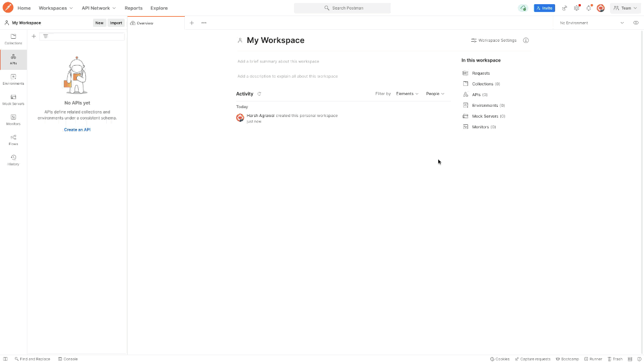644x363 pixels.
Task: View the History sidebar panel
Action: (13, 160)
